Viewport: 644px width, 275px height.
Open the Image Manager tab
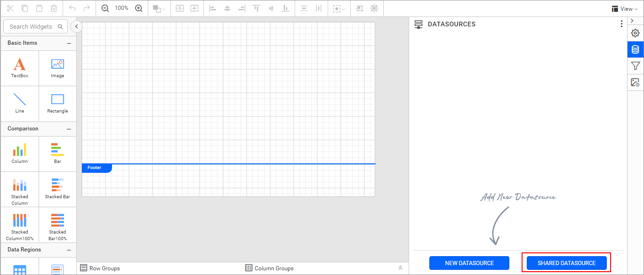click(x=636, y=82)
